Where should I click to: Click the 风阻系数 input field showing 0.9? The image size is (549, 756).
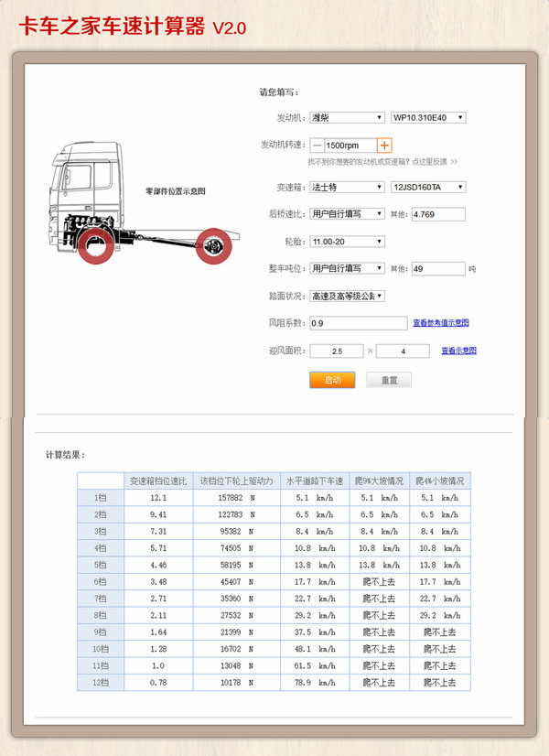(358, 323)
